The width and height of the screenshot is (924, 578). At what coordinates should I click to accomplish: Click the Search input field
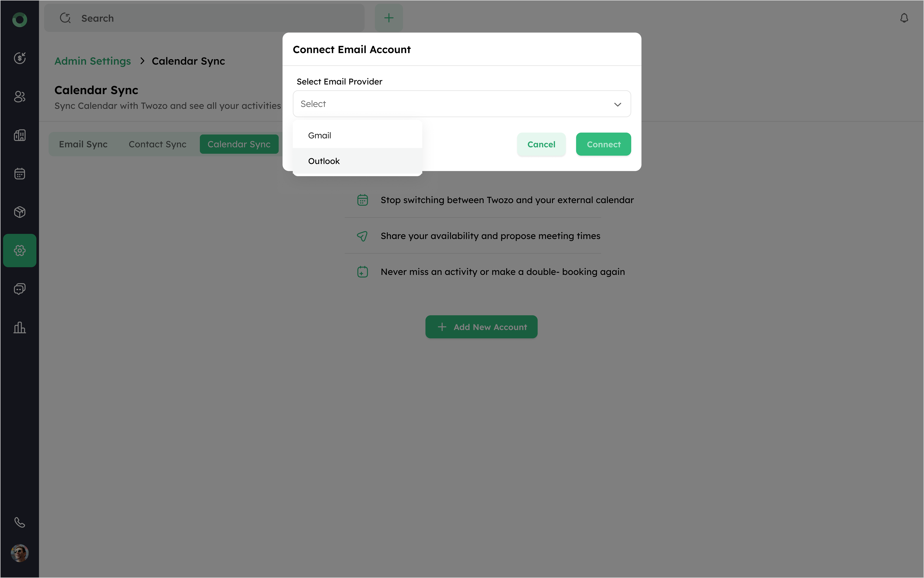pos(214,18)
